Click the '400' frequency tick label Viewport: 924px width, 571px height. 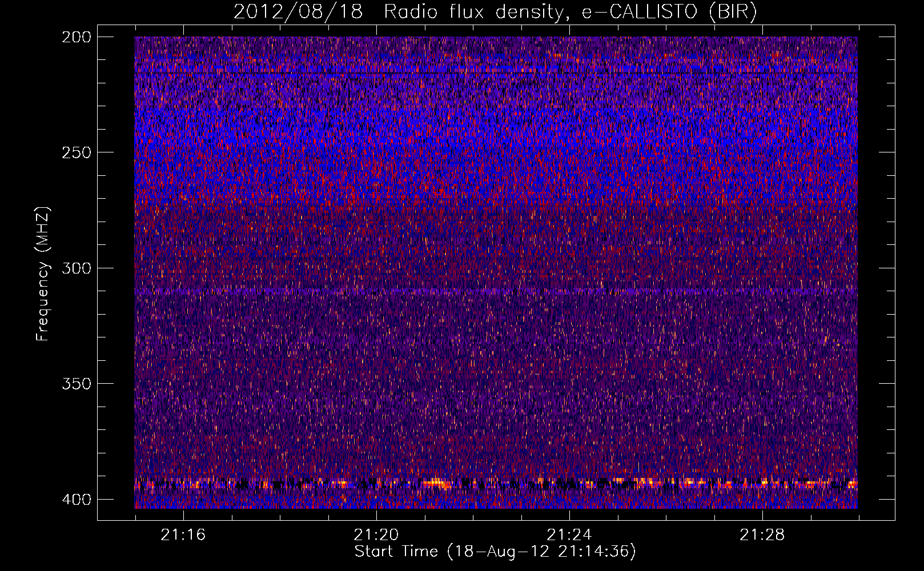pos(76,500)
